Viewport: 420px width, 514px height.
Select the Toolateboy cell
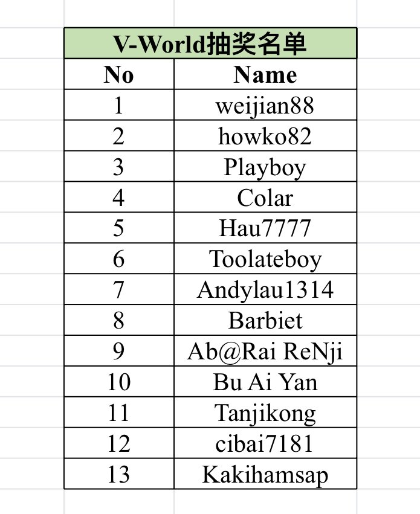(x=265, y=259)
